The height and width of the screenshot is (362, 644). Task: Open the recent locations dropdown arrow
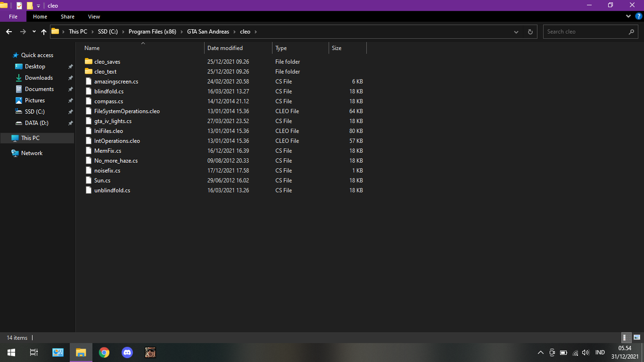(x=34, y=32)
